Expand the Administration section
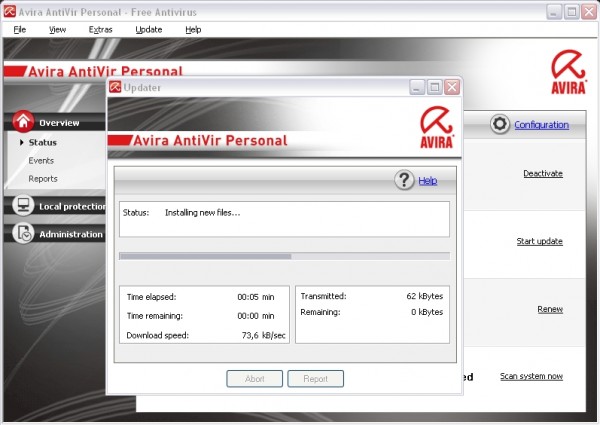The height and width of the screenshot is (425, 600). 71,234
